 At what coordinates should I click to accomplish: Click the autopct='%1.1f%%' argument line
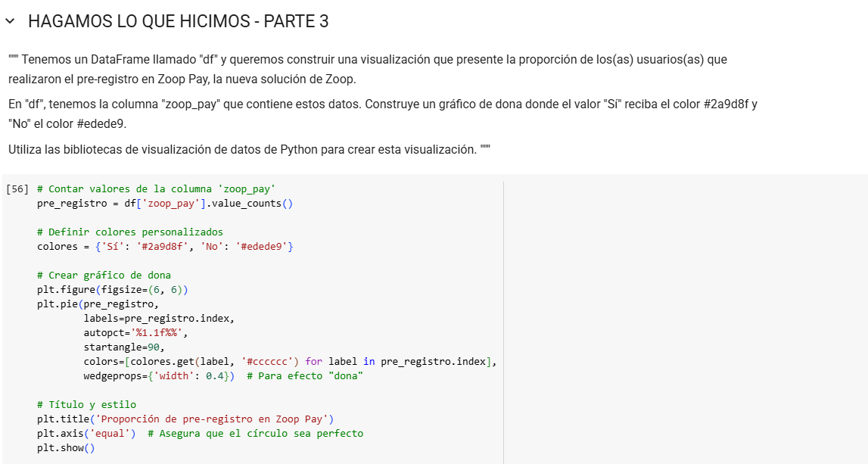[135, 333]
